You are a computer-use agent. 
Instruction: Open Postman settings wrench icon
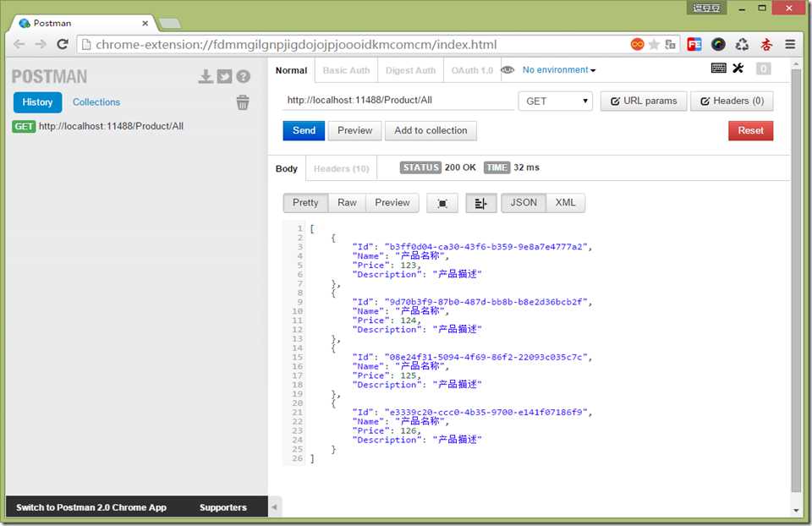[x=738, y=68]
